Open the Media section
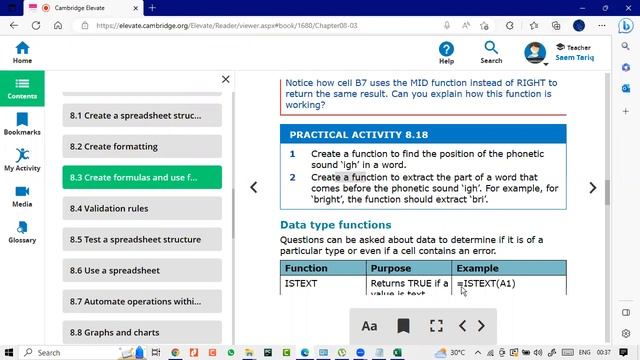Viewport: 640px width, 360px height. (22, 196)
